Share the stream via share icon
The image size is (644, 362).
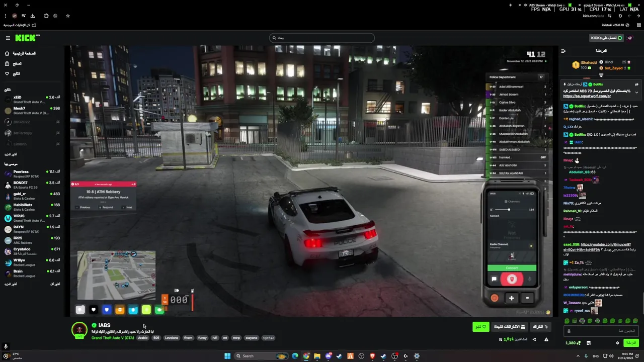tap(534, 339)
